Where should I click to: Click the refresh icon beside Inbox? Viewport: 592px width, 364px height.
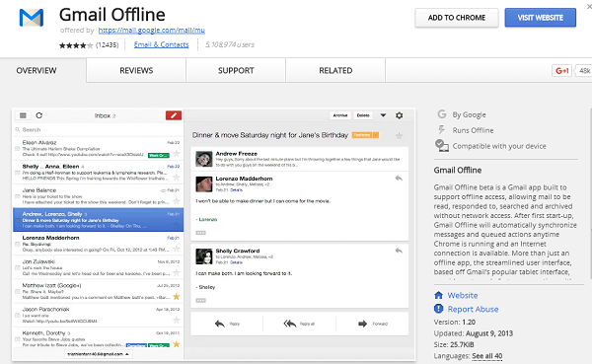(38, 115)
